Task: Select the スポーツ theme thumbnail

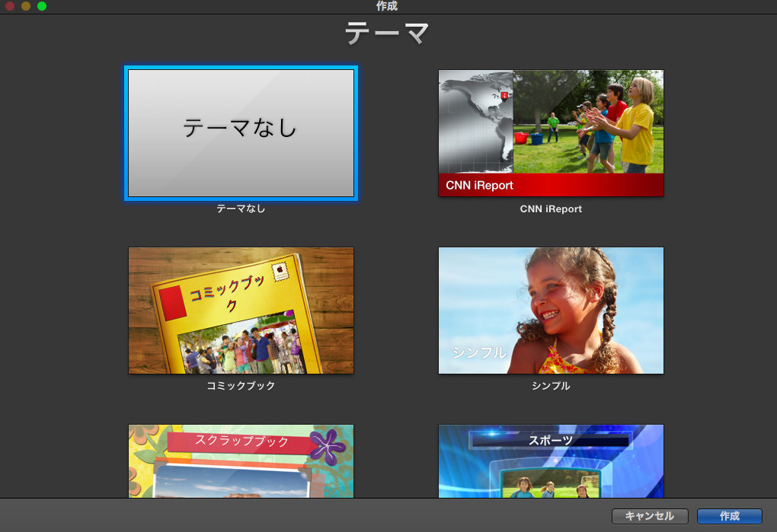Action: (551, 461)
